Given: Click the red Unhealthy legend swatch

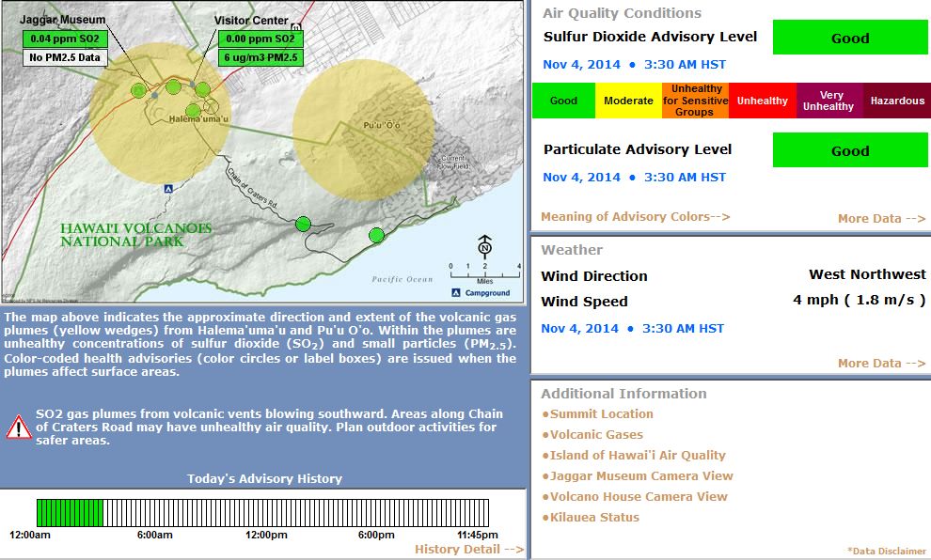Looking at the screenshot, I should (763, 101).
